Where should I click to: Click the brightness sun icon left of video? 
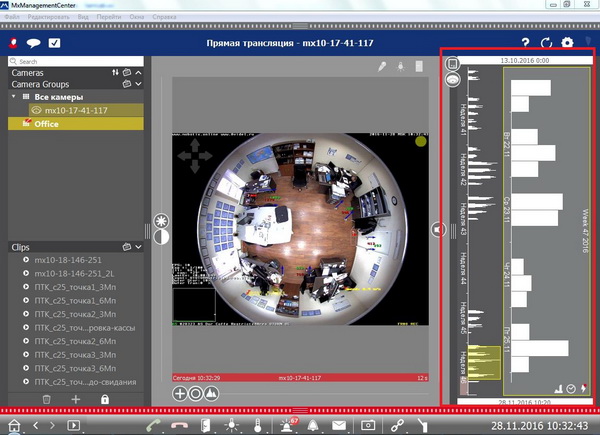pos(161,221)
